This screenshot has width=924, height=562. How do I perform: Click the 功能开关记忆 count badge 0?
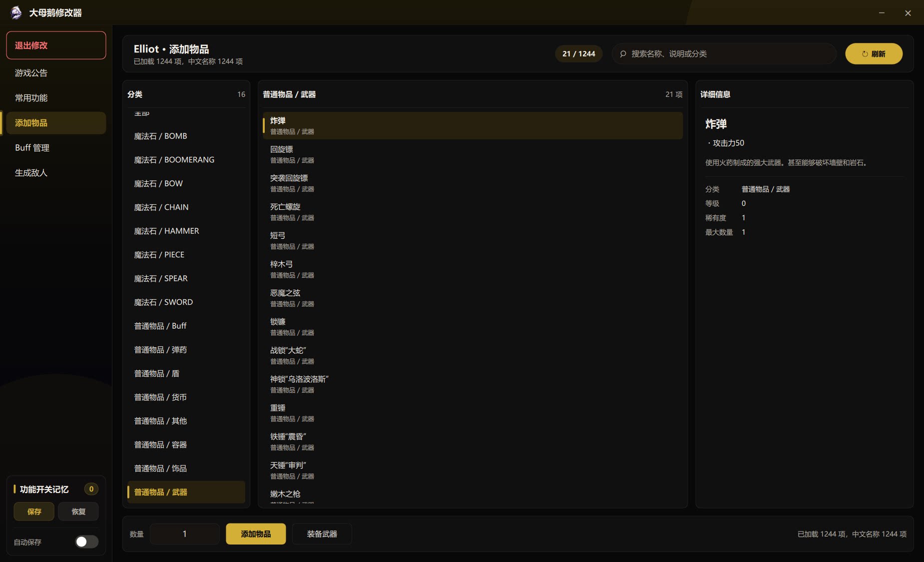pyautogui.click(x=91, y=489)
